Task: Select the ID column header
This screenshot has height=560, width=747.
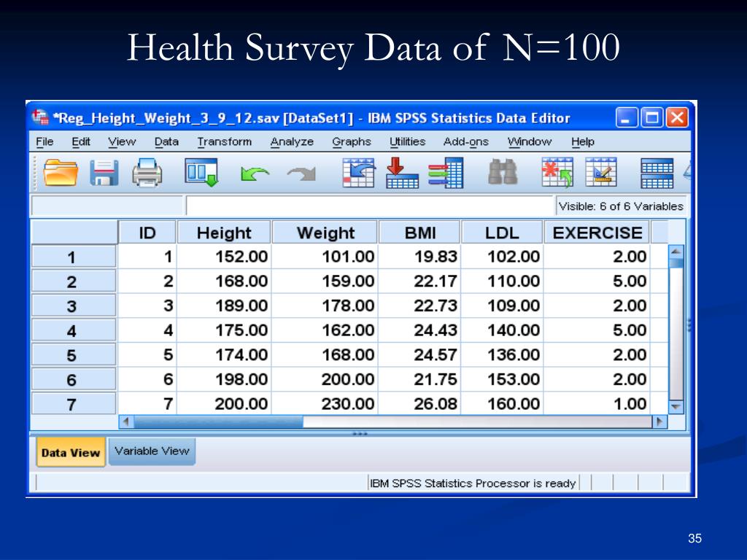Action: pos(147,233)
